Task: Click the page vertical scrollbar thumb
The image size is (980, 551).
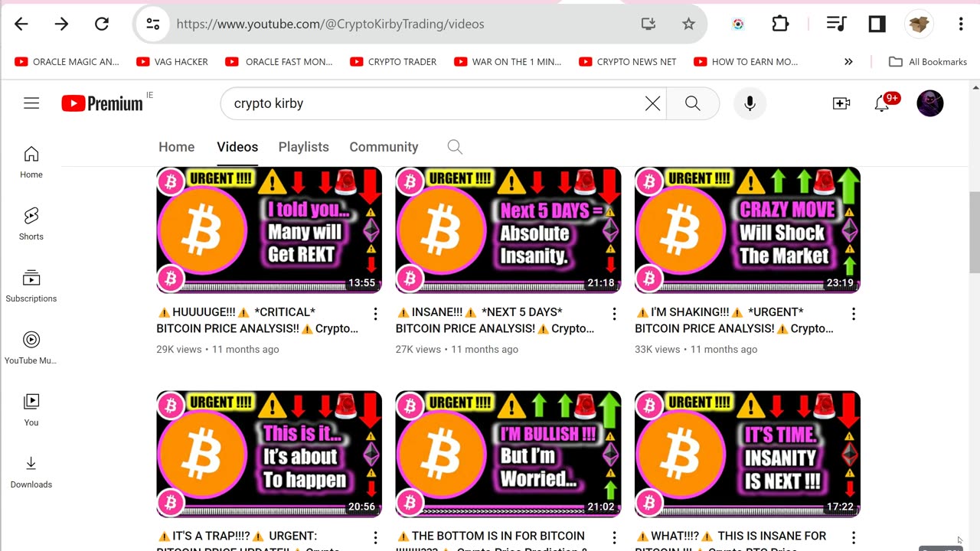Action: coord(974,231)
